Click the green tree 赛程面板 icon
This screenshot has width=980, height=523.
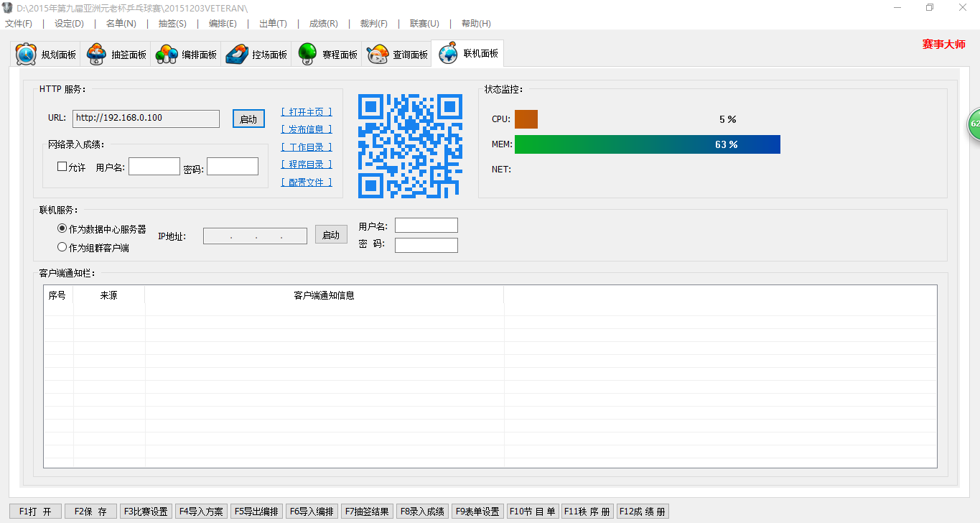307,55
